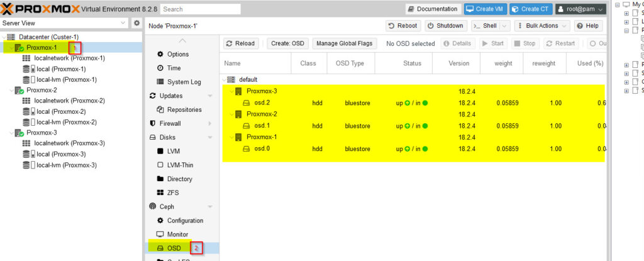The height and width of the screenshot is (261, 644).
Task: Collapse the Updates submenu arrow
Action: (210, 96)
